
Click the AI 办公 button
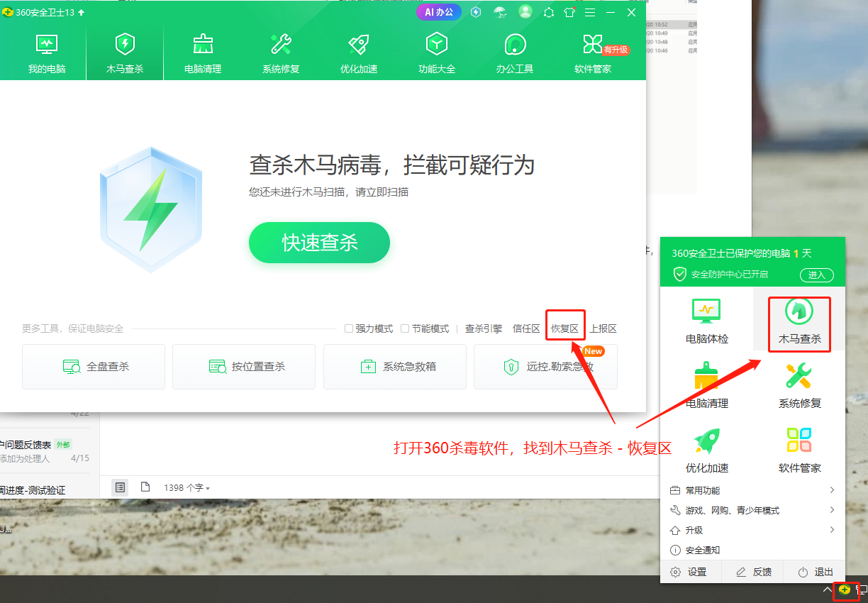[x=439, y=12]
